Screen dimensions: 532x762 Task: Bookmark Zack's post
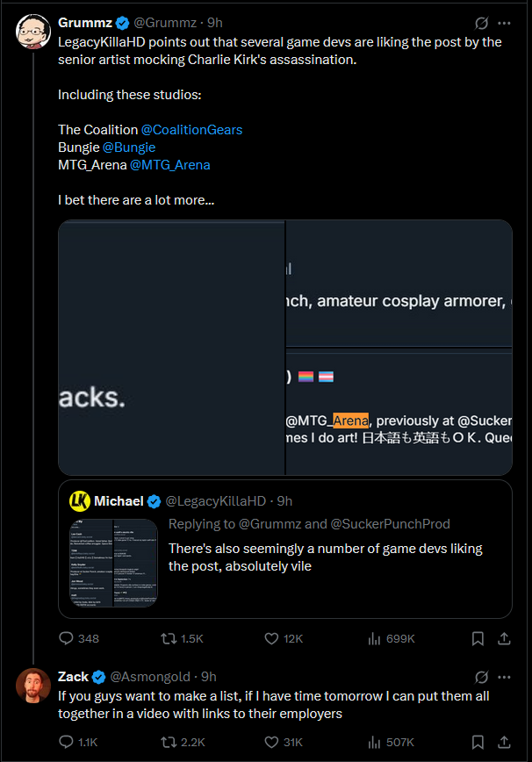coord(478,742)
